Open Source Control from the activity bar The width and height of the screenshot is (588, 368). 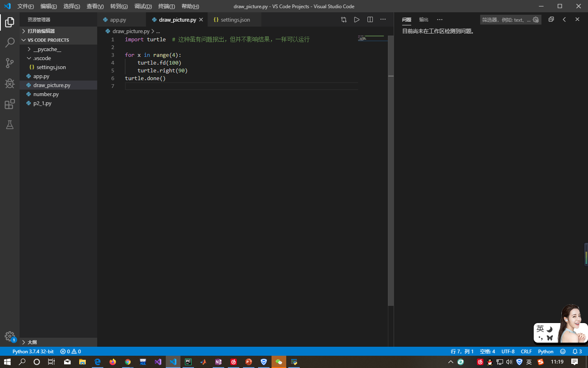(9, 63)
